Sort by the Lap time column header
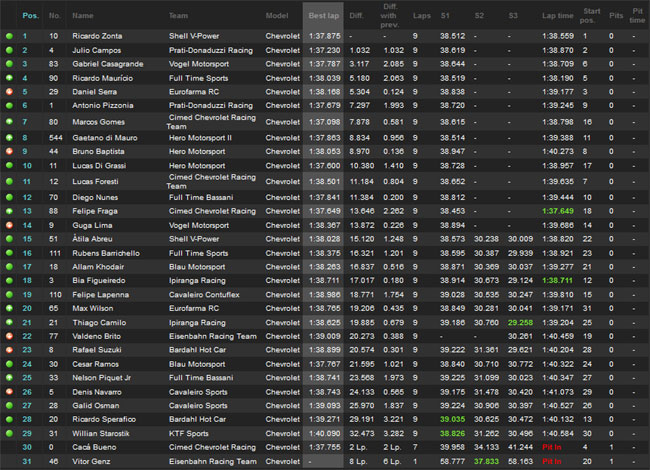 tap(558, 16)
